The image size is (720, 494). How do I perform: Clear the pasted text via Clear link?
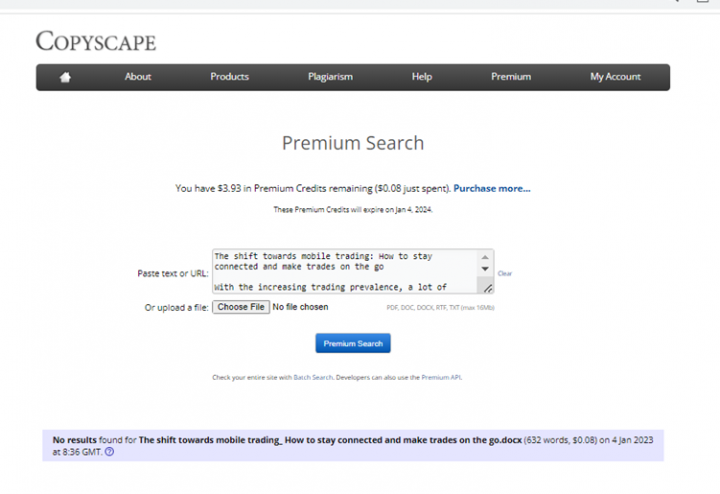pos(505,273)
